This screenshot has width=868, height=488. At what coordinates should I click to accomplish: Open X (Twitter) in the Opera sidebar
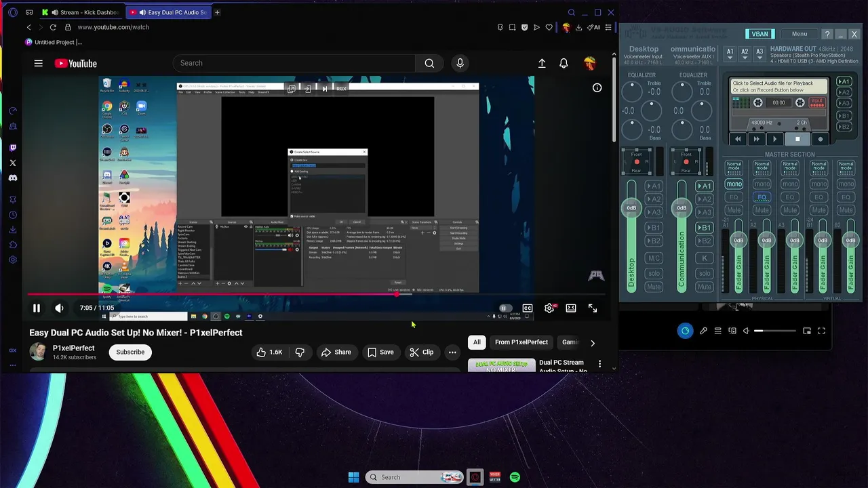tap(13, 163)
